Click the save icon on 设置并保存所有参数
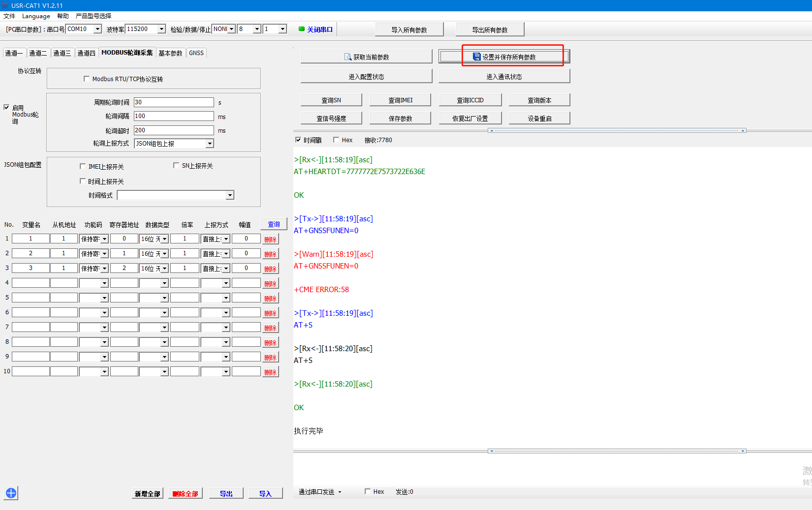Screen dimensions: 812x510 pos(476,57)
